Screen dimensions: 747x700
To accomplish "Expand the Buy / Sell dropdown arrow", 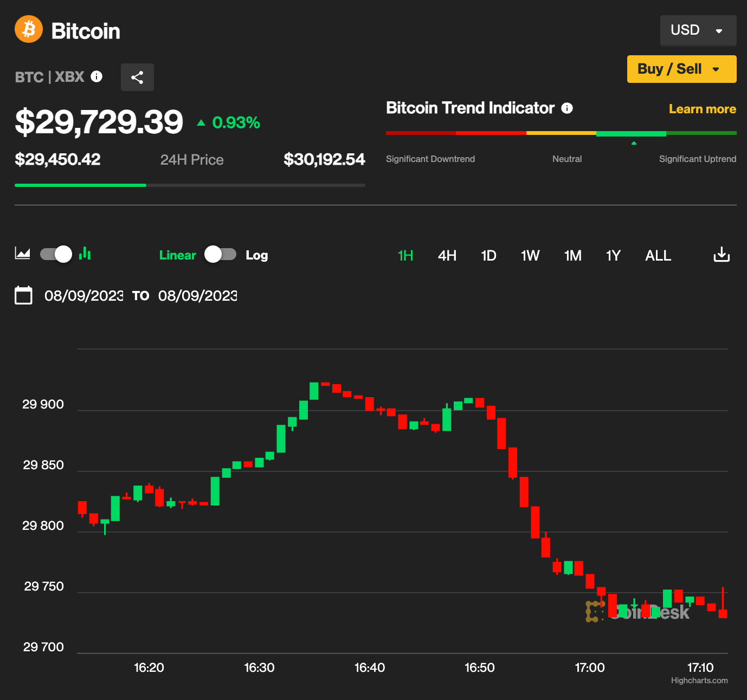I will [717, 69].
